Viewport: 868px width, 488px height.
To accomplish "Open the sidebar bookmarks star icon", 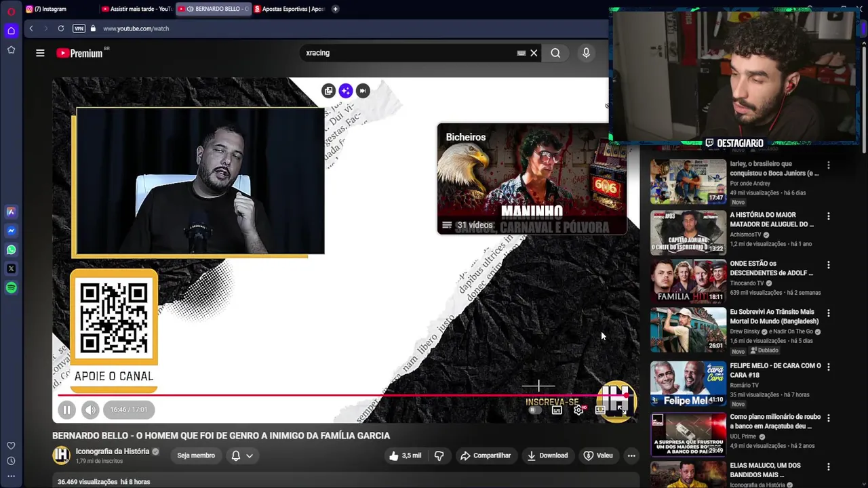I will point(11,50).
